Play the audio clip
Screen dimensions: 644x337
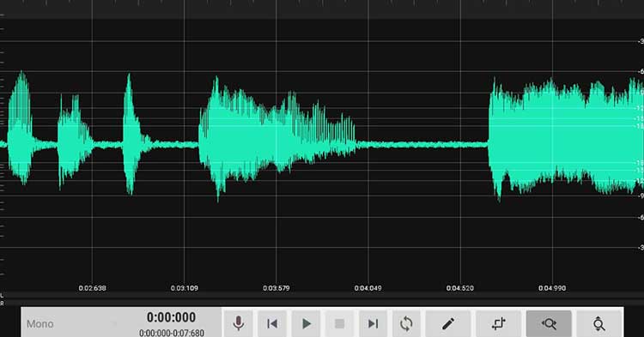(x=306, y=324)
